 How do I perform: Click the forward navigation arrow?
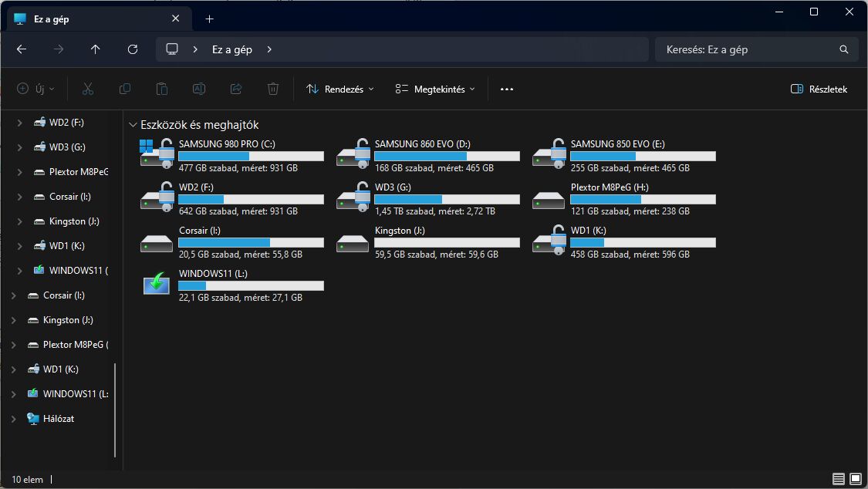click(58, 49)
